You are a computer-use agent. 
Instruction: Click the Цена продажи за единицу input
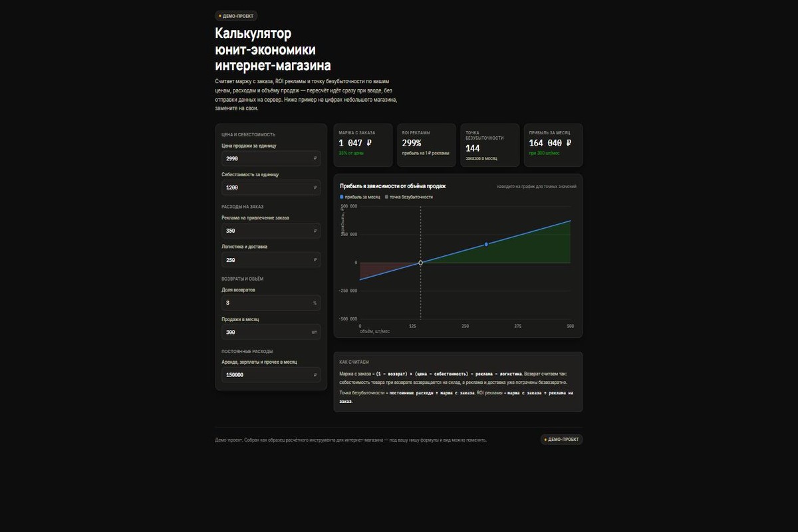pyautogui.click(x=271, y=159)
